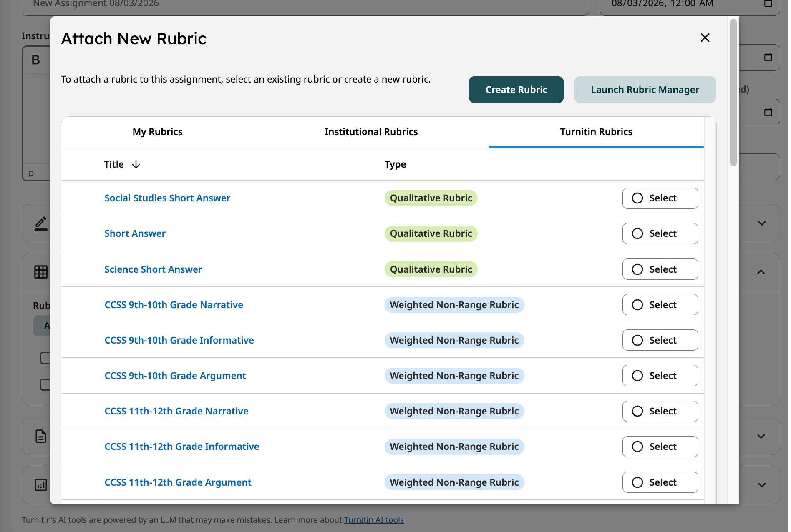Switch to the Institutional Rubrics tab
791x532 pixels.
click(x=371, y=132)
